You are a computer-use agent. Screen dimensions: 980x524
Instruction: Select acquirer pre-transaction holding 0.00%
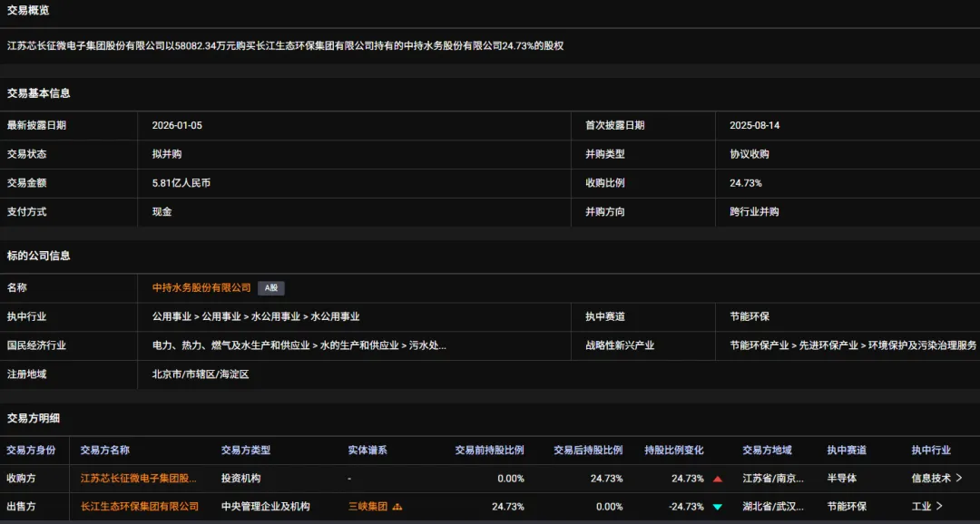click(x=511, y=479)
